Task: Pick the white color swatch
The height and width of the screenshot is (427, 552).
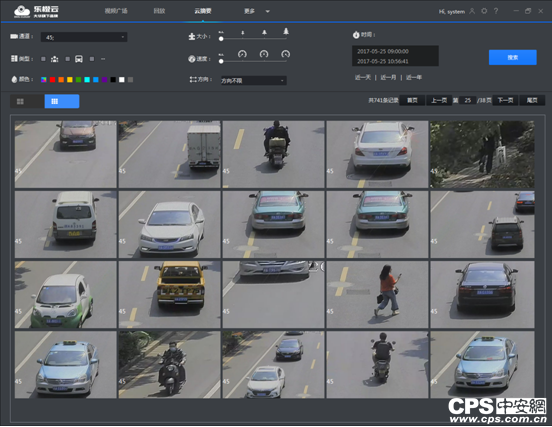Action: click(122, 80)
